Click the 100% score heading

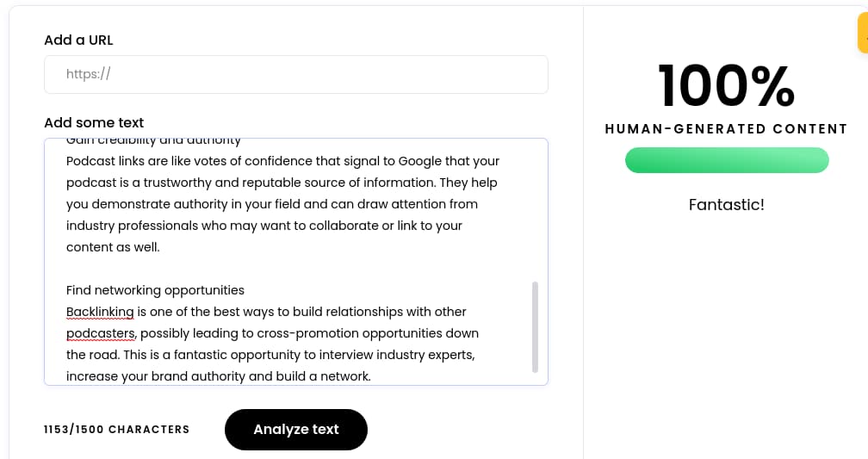[x=726, y=86]
